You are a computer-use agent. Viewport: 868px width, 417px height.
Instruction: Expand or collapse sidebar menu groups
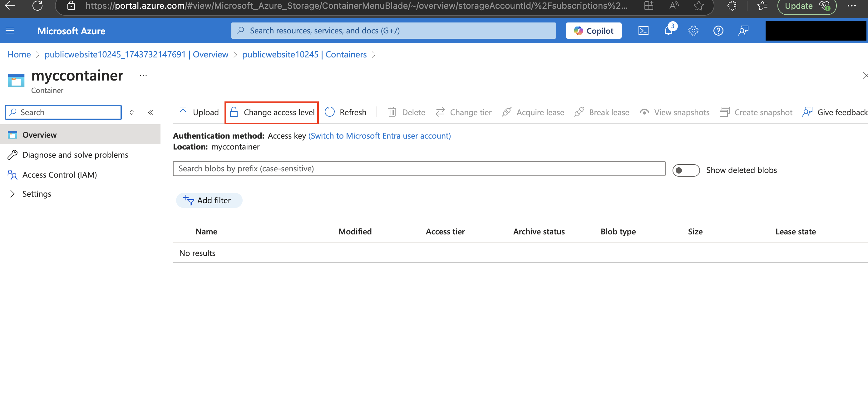coord(132,112)
